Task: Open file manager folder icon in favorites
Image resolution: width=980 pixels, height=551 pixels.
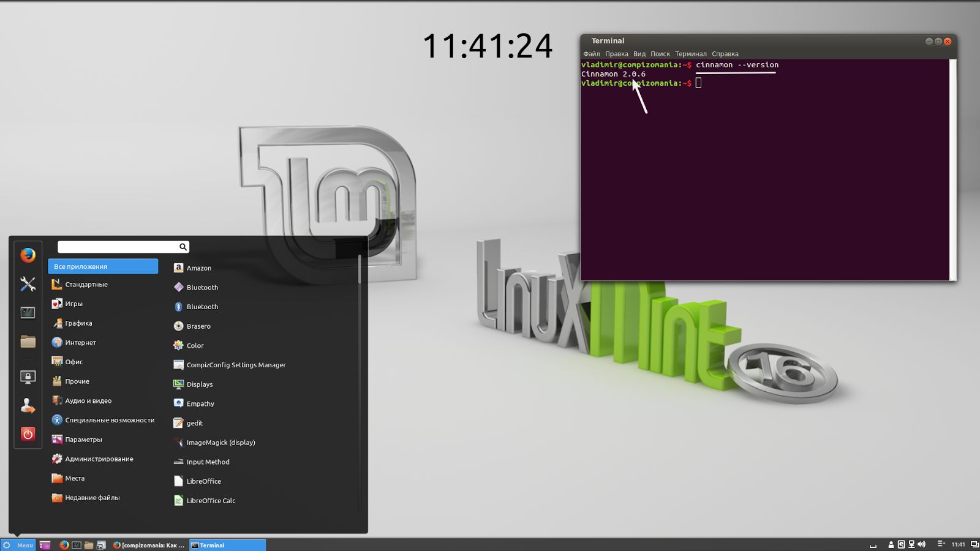Action: (x=28, y=342)
